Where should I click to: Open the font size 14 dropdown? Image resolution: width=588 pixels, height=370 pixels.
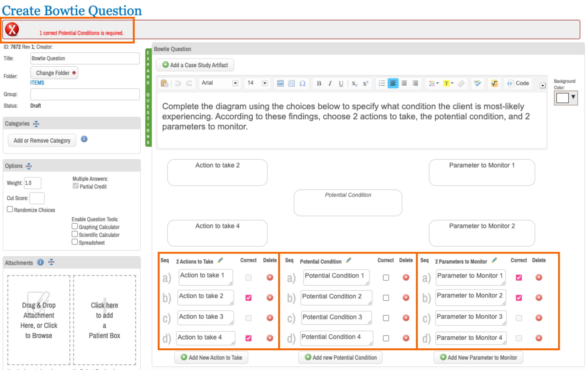tap(264, 83)
